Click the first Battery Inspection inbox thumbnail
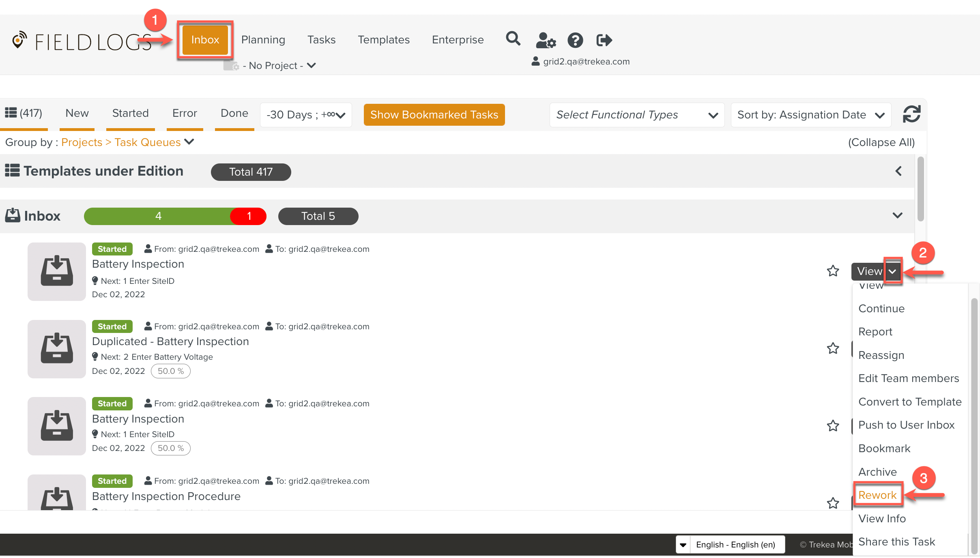The image size is (980, 558). 57,271
